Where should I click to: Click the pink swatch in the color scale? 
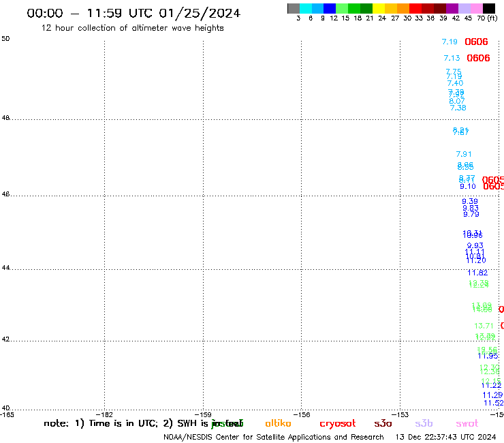(476, 8)
